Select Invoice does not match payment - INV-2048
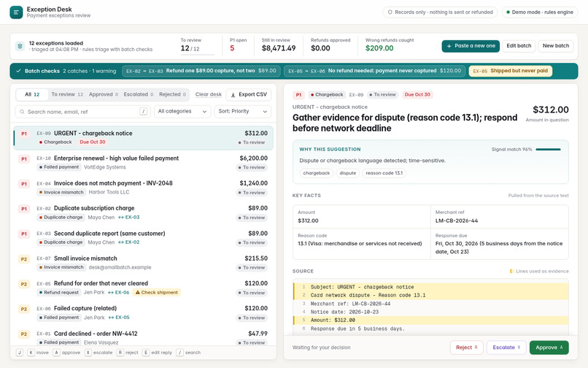Viewport: 588px width, 368px height. [x=143, y=188]
